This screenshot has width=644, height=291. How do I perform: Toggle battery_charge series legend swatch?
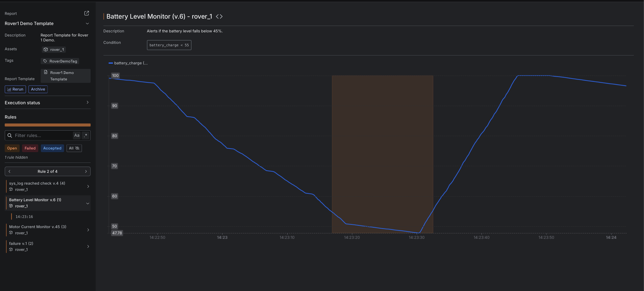coord(110,63)
